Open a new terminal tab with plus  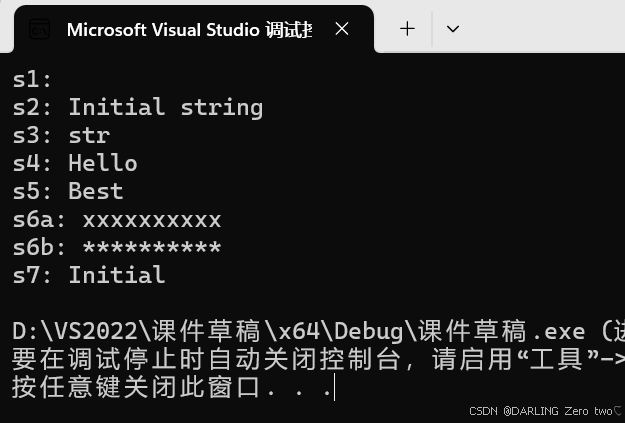(407, 29)
